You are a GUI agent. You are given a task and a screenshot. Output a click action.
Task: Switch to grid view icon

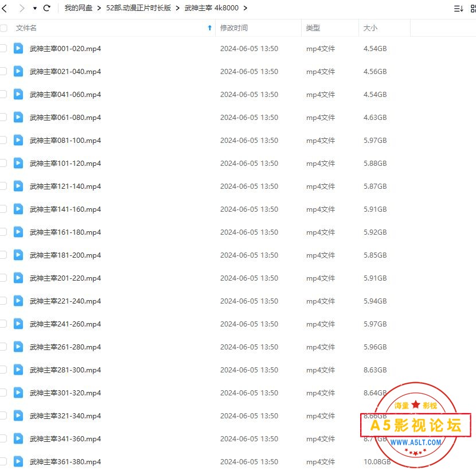473,9
